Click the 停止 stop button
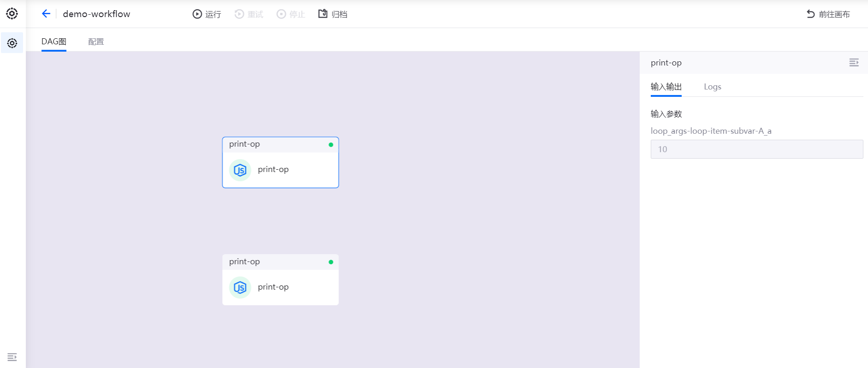 click(291, 14)
